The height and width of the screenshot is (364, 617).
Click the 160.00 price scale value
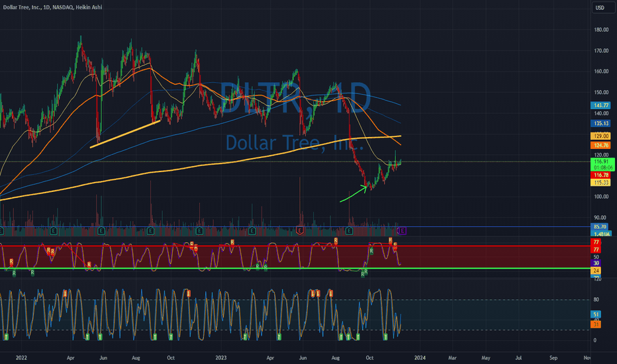pyautogui.click(x=601, y=71)
